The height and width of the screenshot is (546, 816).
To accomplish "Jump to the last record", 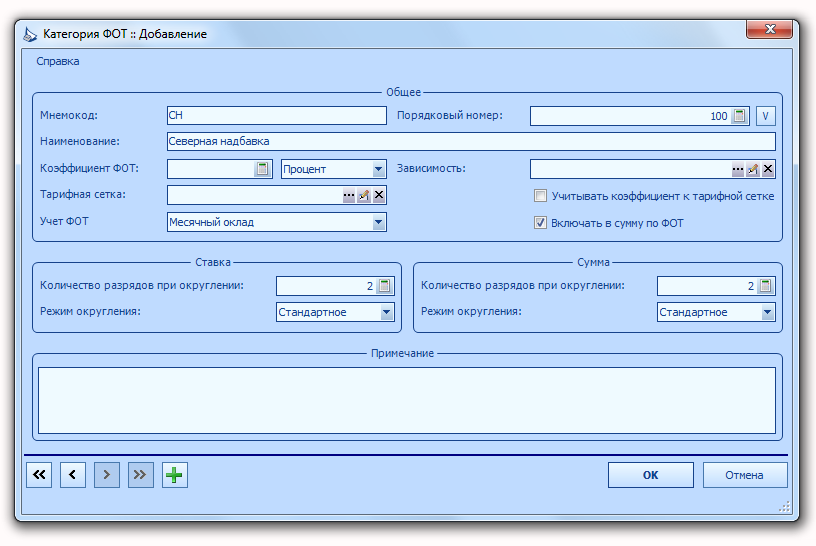I will click(141, 475).
